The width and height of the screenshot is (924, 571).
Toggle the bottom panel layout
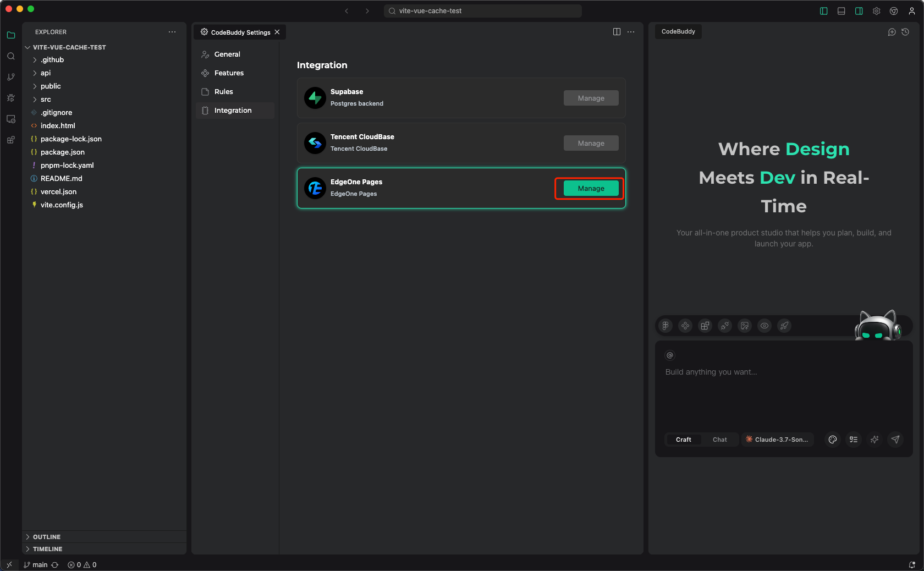pyautogui.click(x=841, y=11)
